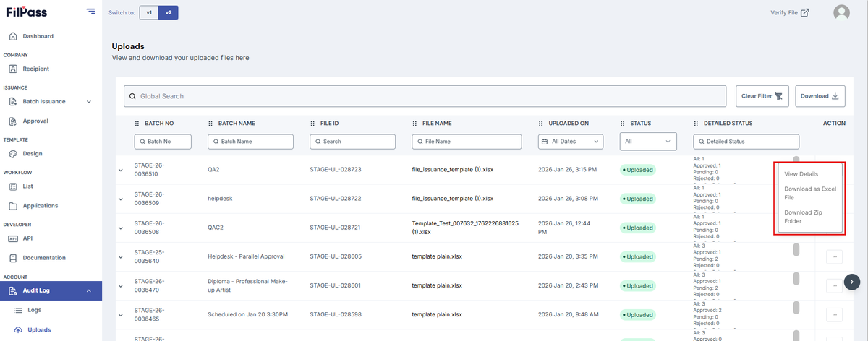
Task: Click detailed status scrollbar in STAGE-UL-028605 row
Action: coord(796,250)
